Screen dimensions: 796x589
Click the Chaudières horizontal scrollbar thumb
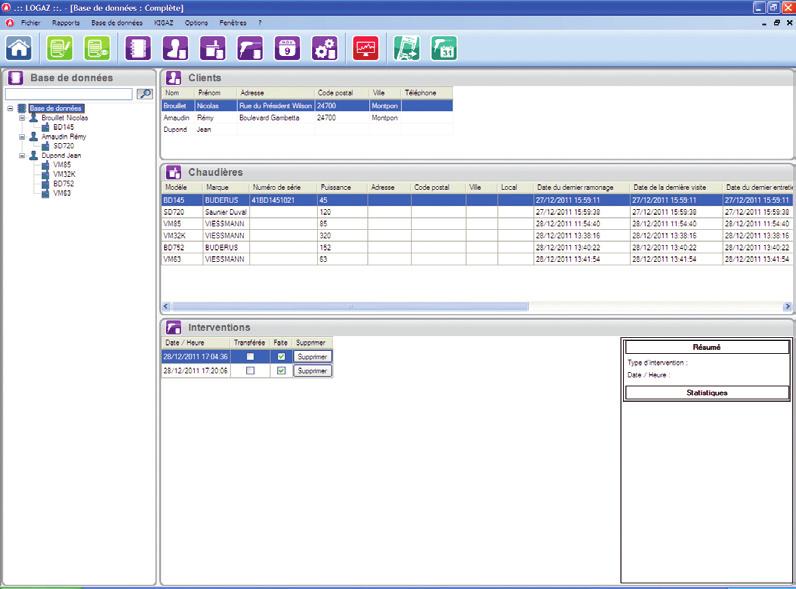pyautogui.click(x=350, y=307)
